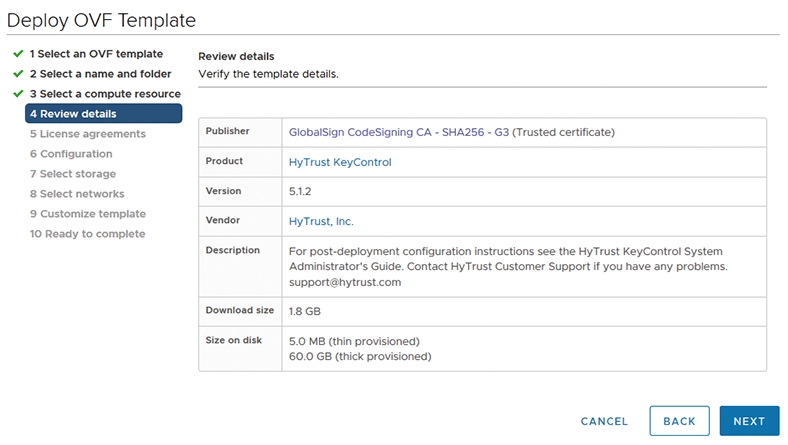The height and width of the screenshot is (445, 788).
Task: Click the Product row label
Action: tap(224, 161)
